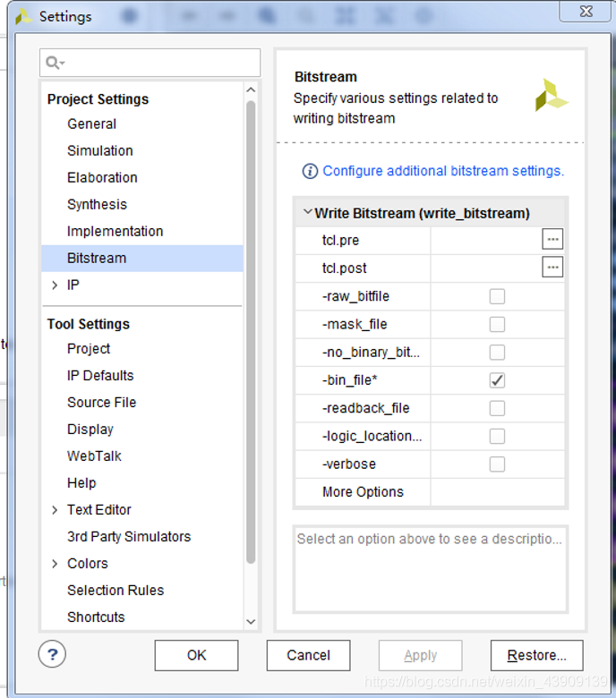The image size is (616, 698).
Task: Select Help in Tool Settings
Action: point(81,483)
